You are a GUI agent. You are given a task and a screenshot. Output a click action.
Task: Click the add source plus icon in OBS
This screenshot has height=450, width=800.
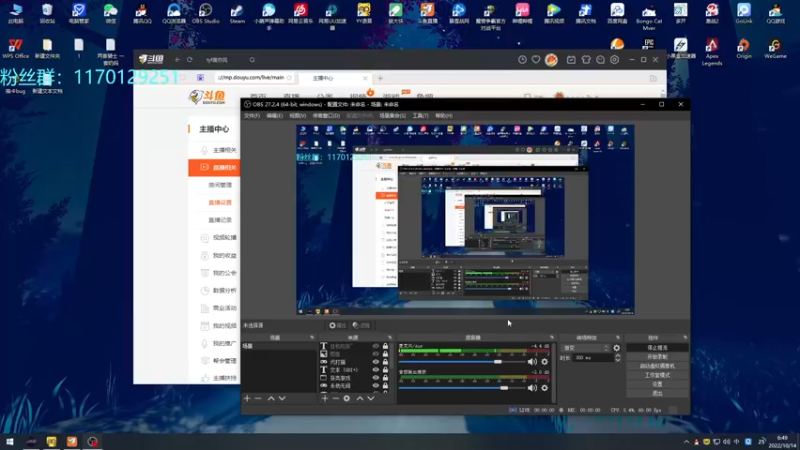(324, 398)
